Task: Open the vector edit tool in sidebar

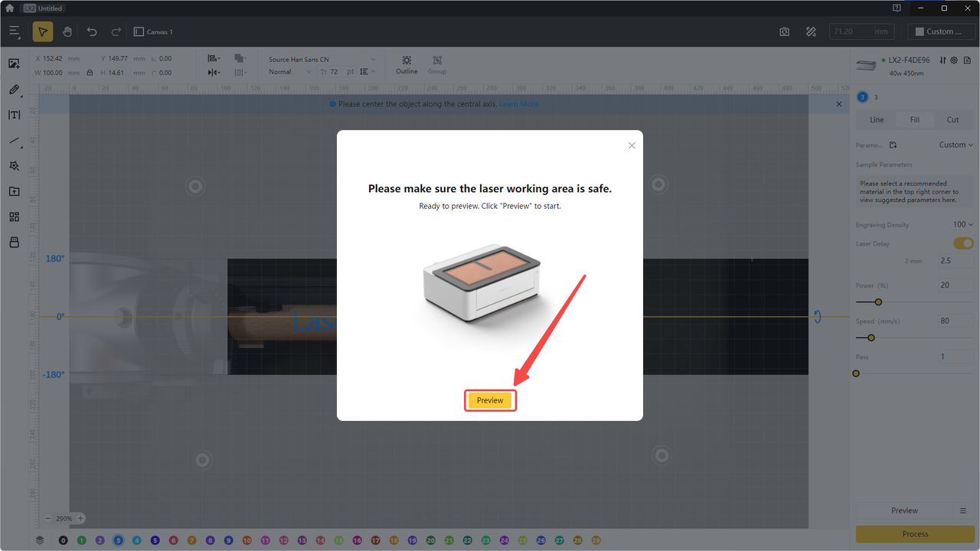Action: click(x=14, y=165)
